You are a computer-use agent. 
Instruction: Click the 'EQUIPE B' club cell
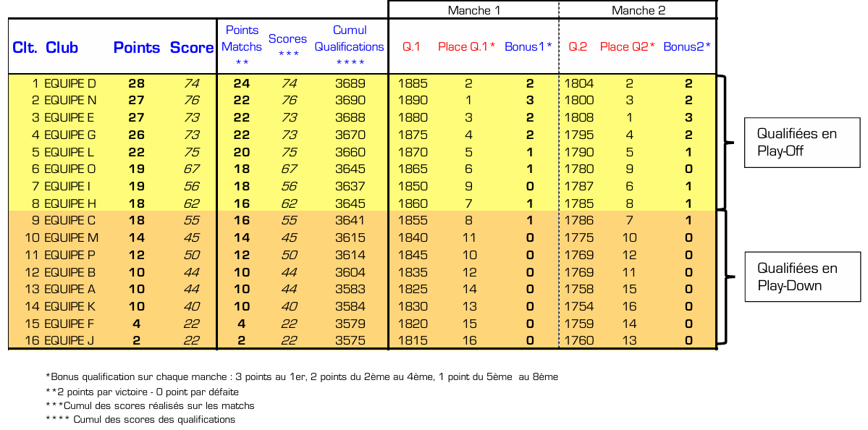click(70, 272)
